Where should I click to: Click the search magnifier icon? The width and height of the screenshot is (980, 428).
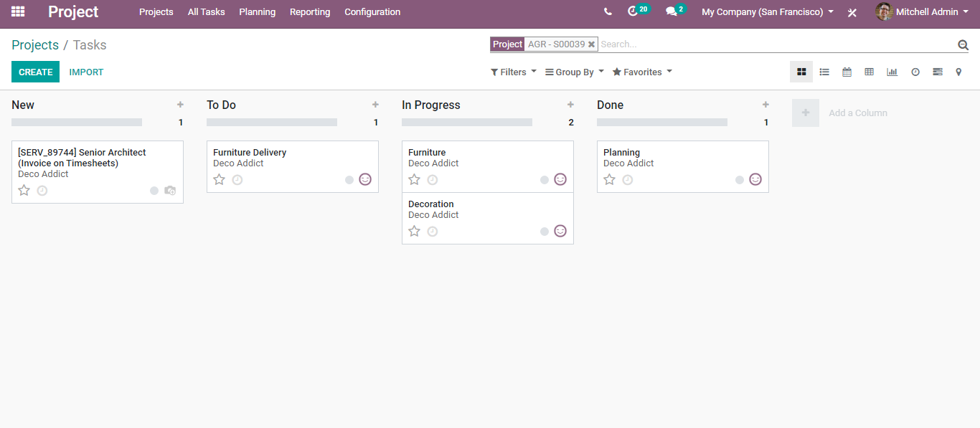coord(963,44)
